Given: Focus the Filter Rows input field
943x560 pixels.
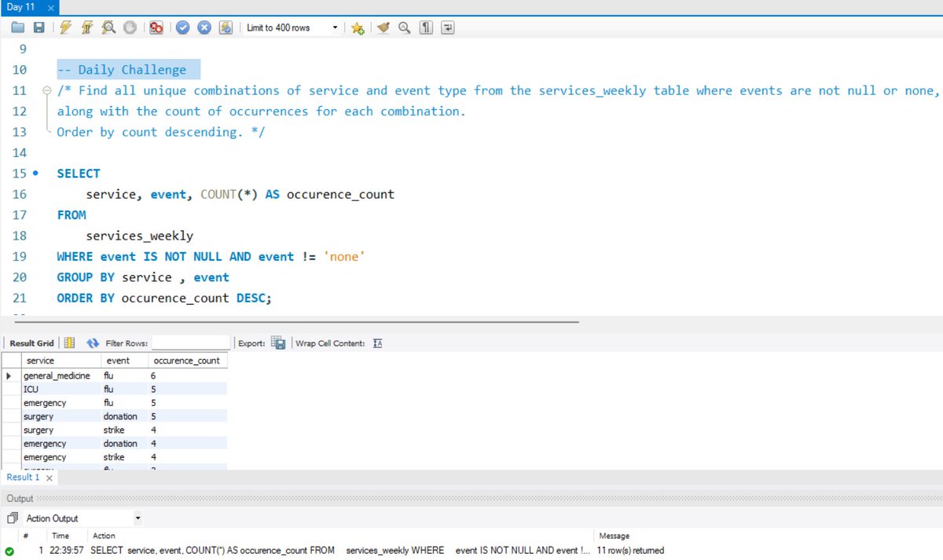Looking at the screenshot, I should pos(191,343).
